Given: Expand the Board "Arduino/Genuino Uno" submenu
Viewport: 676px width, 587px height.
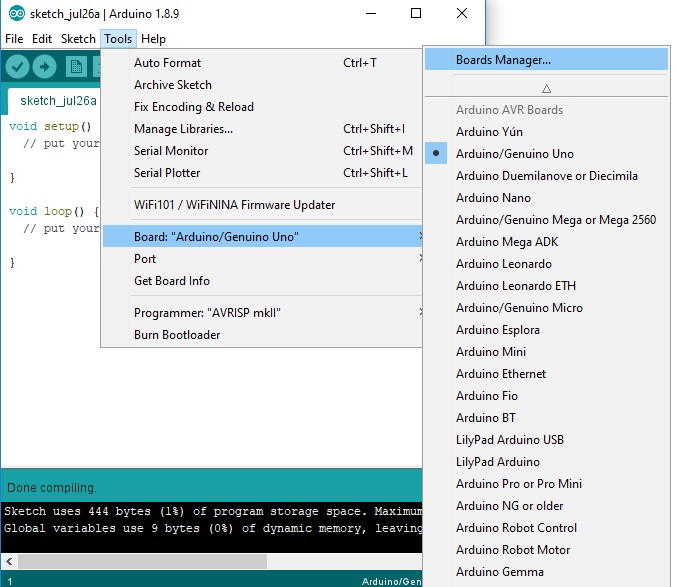Looking at the screenshot, I should tap(262, 236).
